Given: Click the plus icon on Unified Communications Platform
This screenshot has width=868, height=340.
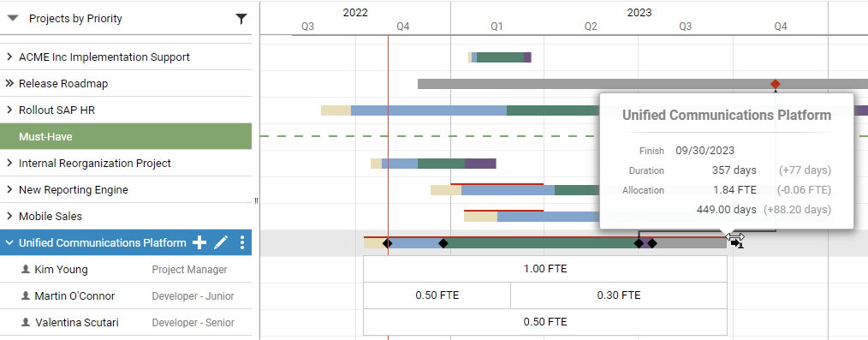Looking at the screenshot, I should pos(199,242).
